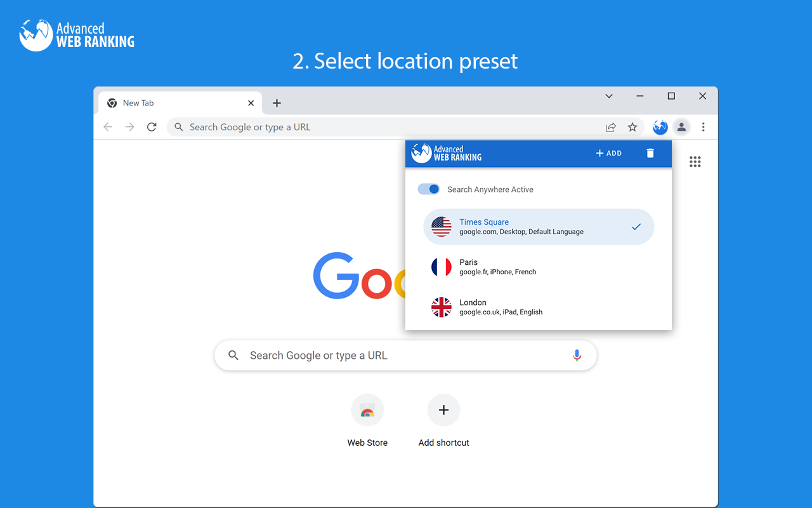Click the Advanced Web Ranking popup logo
812x508 pixels.
pyautogui.click(x=447, y=153)
